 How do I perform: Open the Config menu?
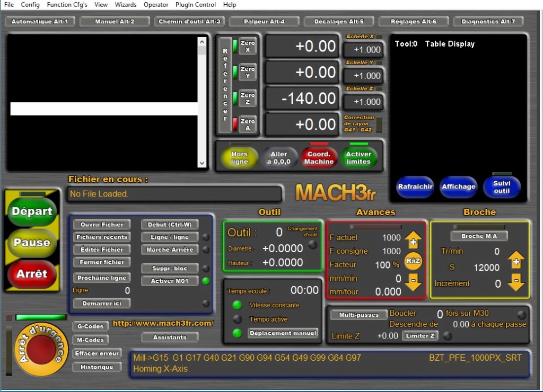(30, 4)
